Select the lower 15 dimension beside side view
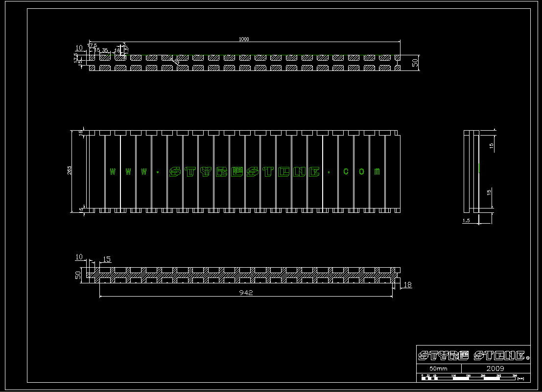The height and width of the screenshot is (392, 542). pos(490,192)
